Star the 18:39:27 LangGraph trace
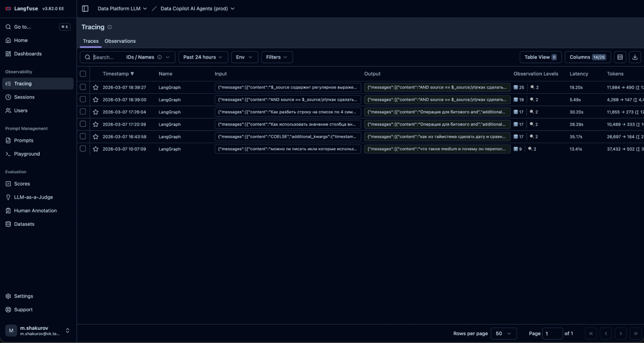 coord(96,88)
